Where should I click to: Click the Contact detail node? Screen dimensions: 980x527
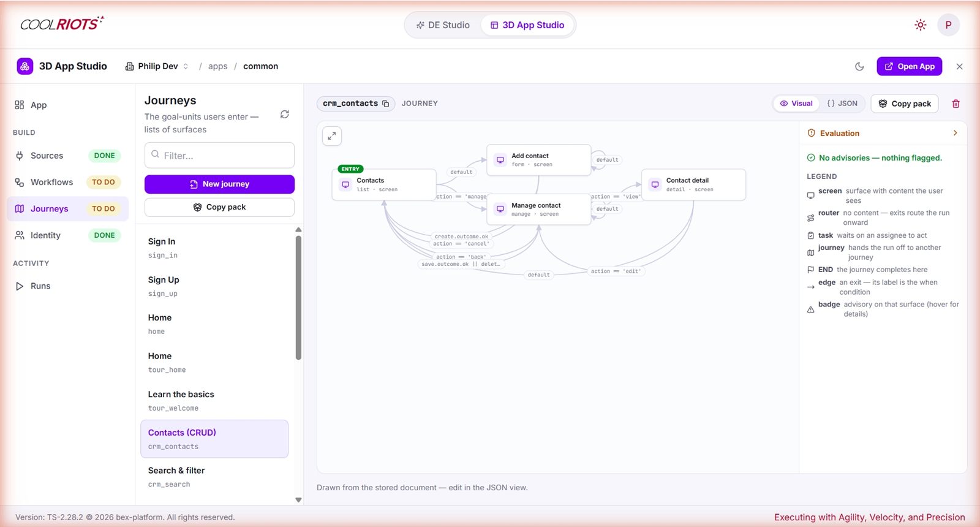pos(693,184)
